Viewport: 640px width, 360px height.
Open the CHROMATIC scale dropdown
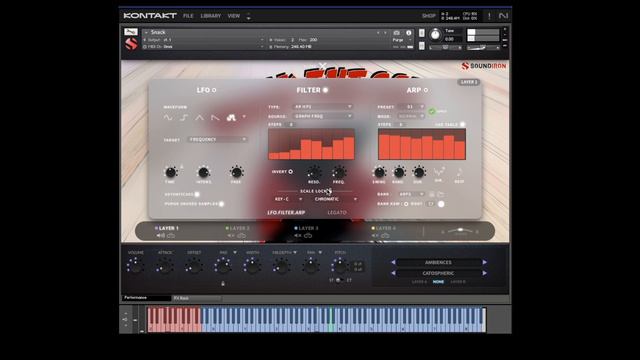[x=336, y=199]
